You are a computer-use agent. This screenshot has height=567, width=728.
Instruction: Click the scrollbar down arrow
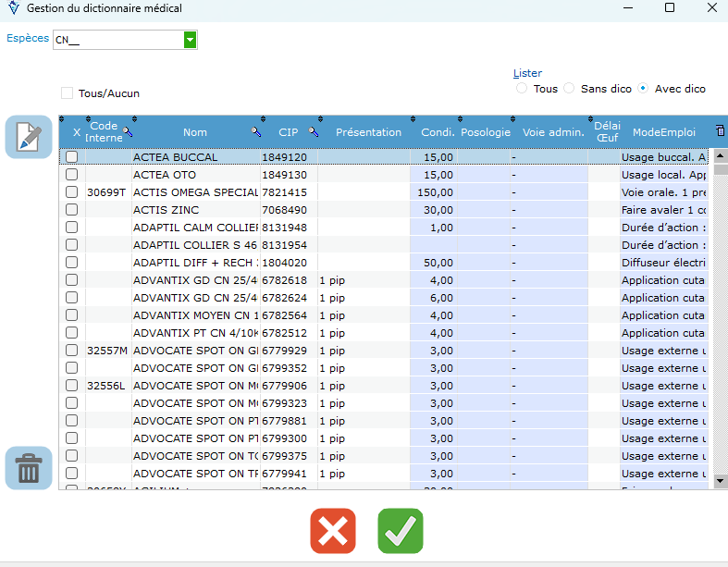[x=720, y=481]
